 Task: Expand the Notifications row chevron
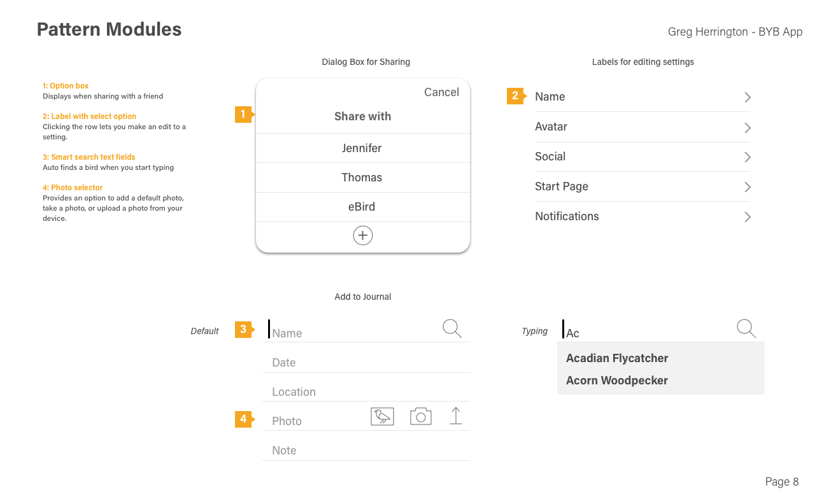tap(748, 217)
